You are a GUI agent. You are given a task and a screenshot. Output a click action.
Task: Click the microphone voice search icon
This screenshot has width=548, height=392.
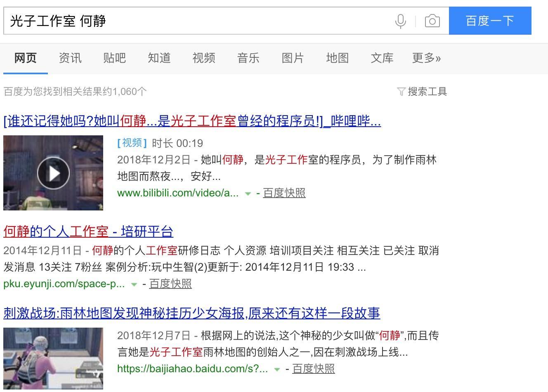click(x=400, y=21)
